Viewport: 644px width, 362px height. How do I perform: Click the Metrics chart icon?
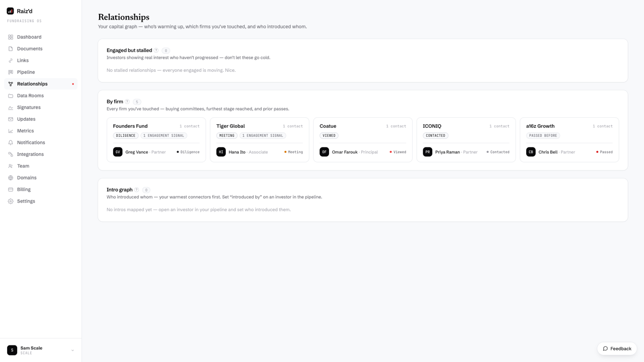(11, 131)
